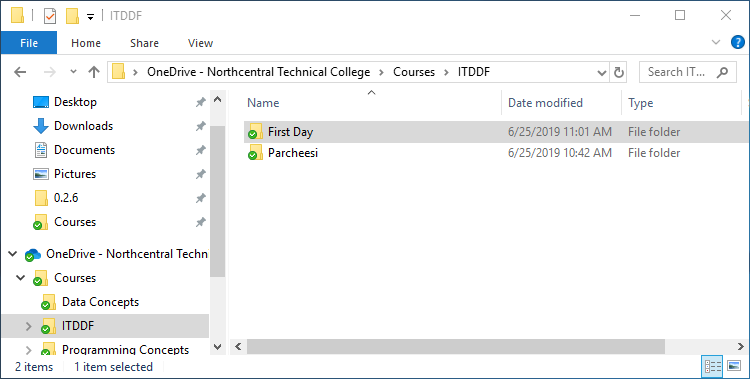Screen dimensions: 750x379
Task: Click First Day date 6/25/2019 11:01 AM
Action: pyautogui.click(x=560, y=132)
